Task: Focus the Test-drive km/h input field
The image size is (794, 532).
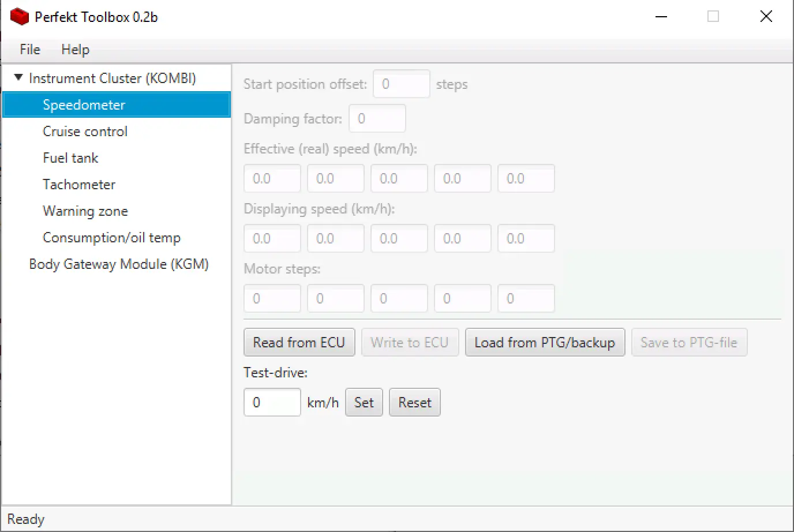Action: pyautogui.click(x=272, y=403)
